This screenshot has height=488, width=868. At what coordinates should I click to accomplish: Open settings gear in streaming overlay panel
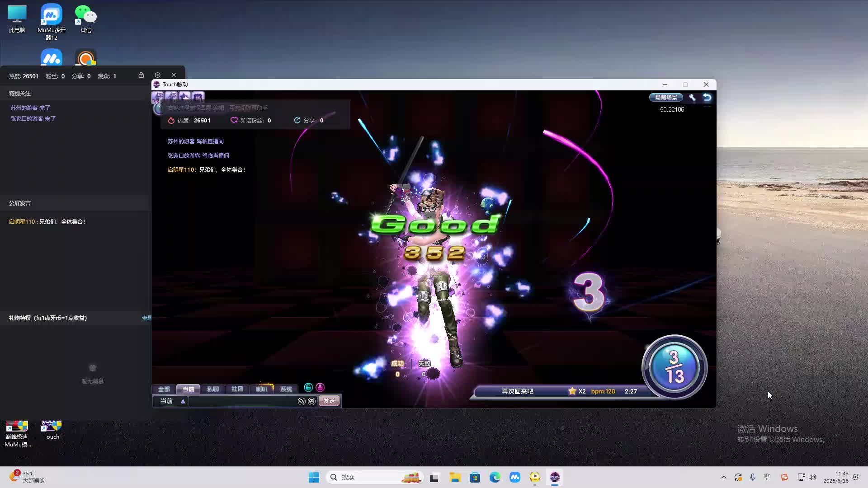pos(157,75)
